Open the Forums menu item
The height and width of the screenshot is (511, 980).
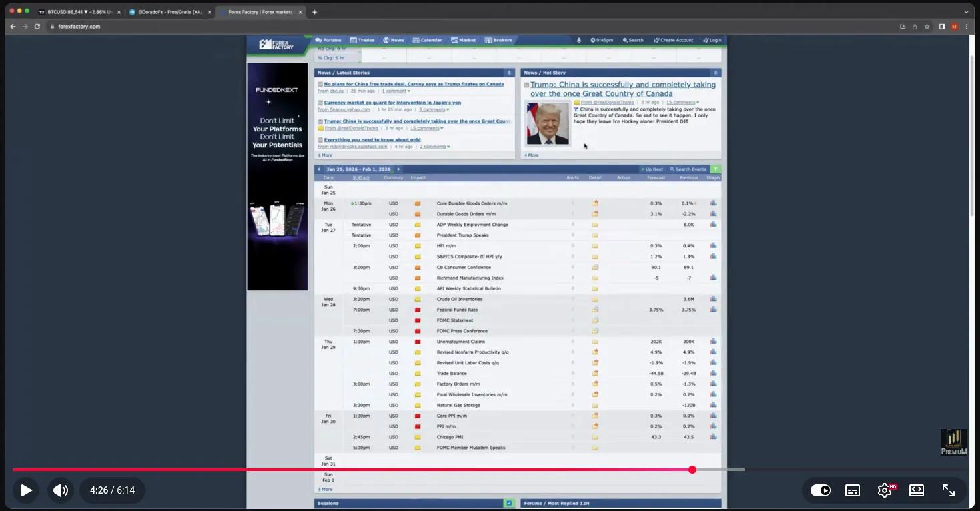click(328, 40)
